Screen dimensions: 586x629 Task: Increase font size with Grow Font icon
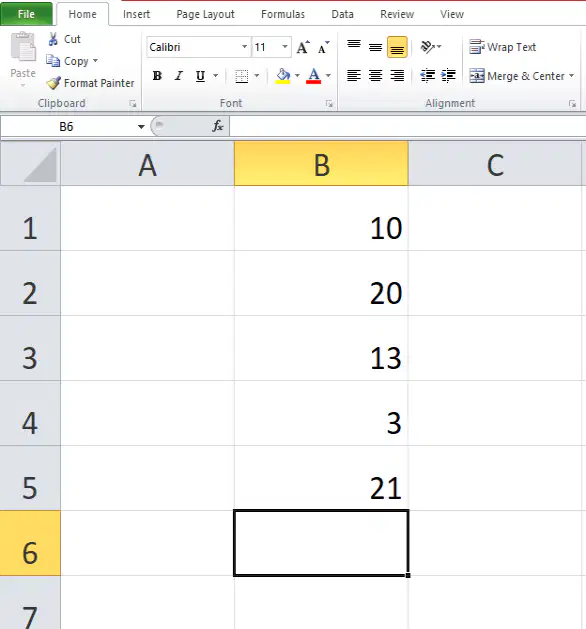[x=303, y=47]
